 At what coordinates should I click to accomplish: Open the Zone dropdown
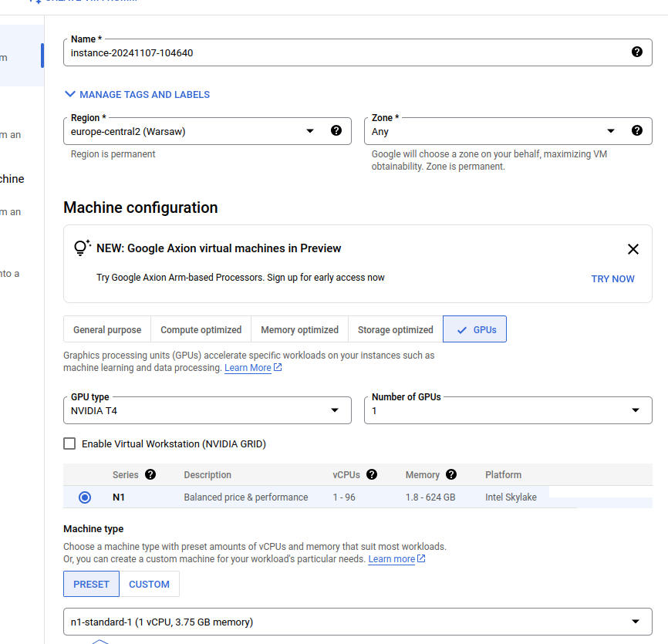(508, 131)
